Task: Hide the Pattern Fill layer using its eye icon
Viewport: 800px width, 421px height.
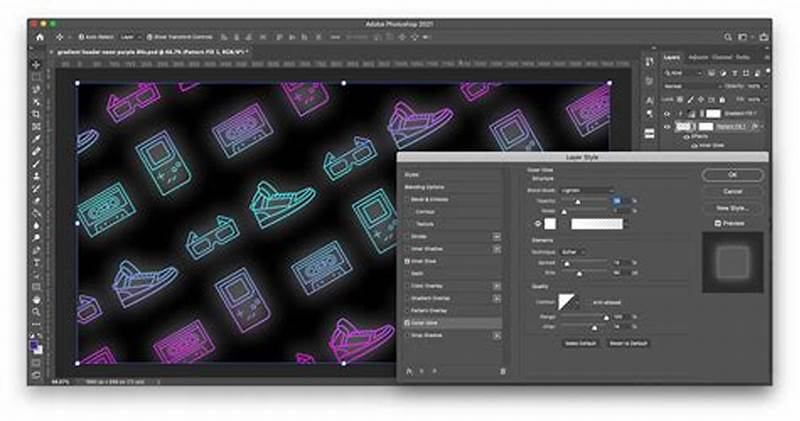Action: (x=667, y=126)
